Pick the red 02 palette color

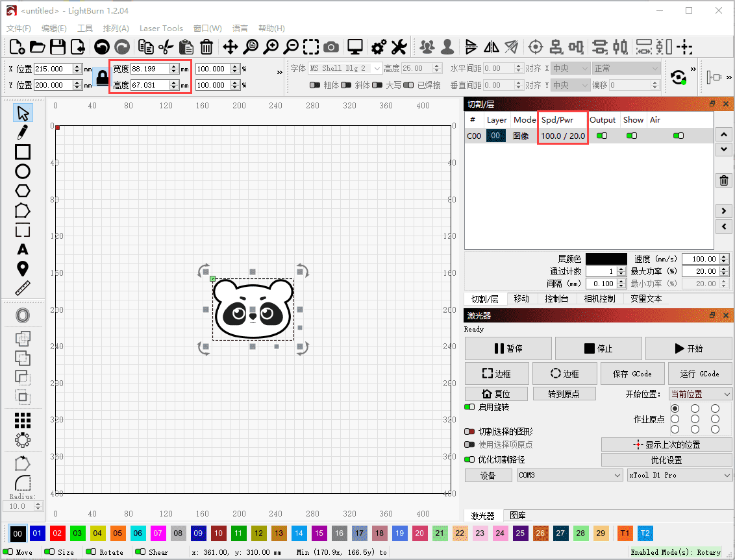57,533
